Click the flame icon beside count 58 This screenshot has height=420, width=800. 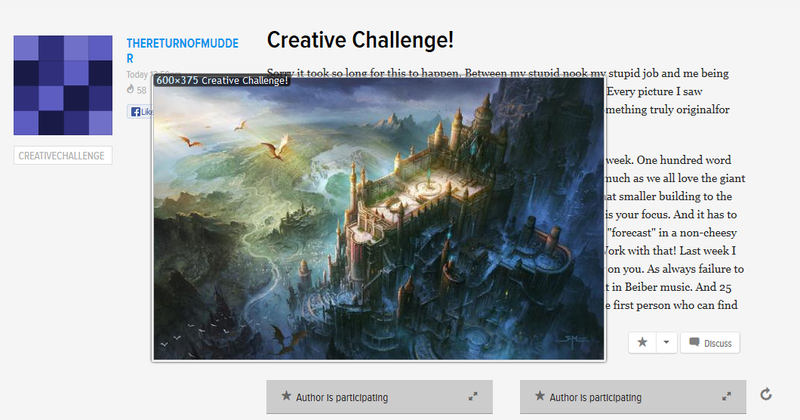[130, 90]
